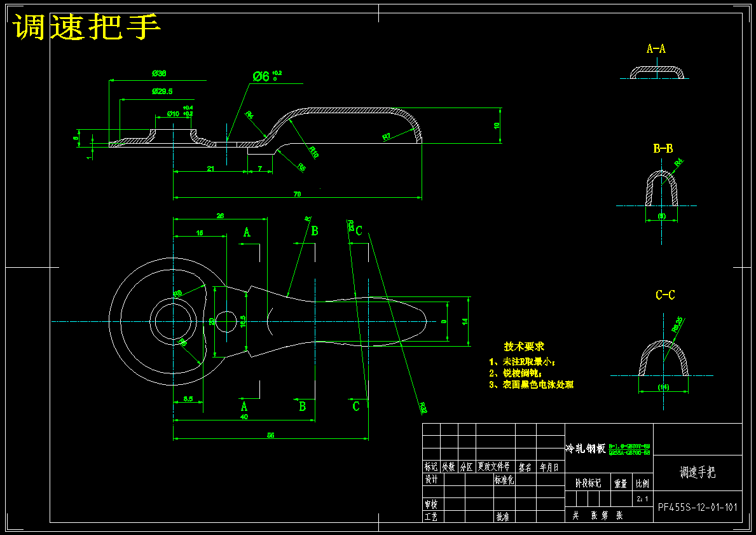
Task: Select the 分区 header cell
Action: 467,466
